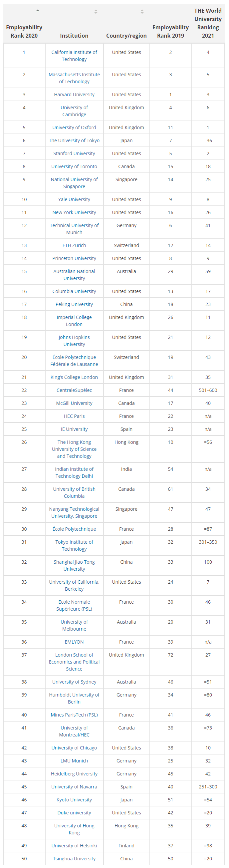Click the Institution column sort arrows
229x868 pixels.
(x=96, y=12)
